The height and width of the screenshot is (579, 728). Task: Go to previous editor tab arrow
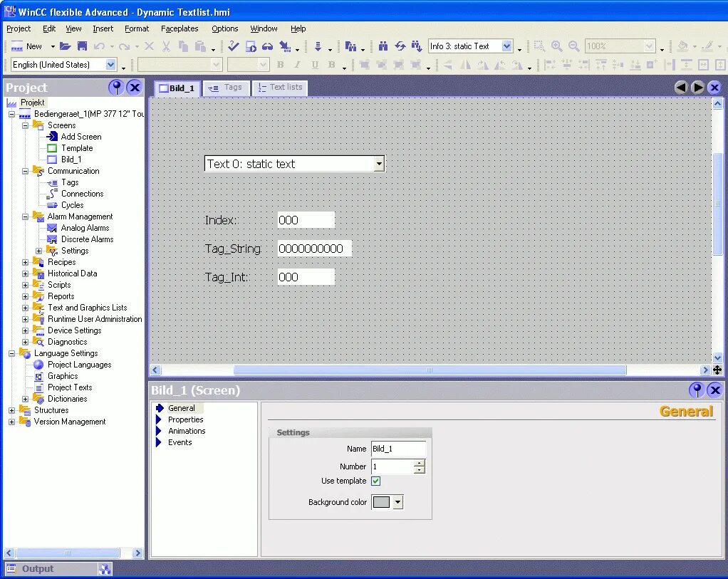point(681,88)
